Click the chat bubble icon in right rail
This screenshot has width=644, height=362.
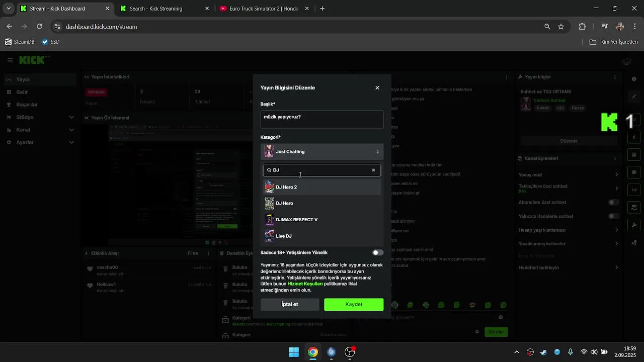click(x=634, y=172)
